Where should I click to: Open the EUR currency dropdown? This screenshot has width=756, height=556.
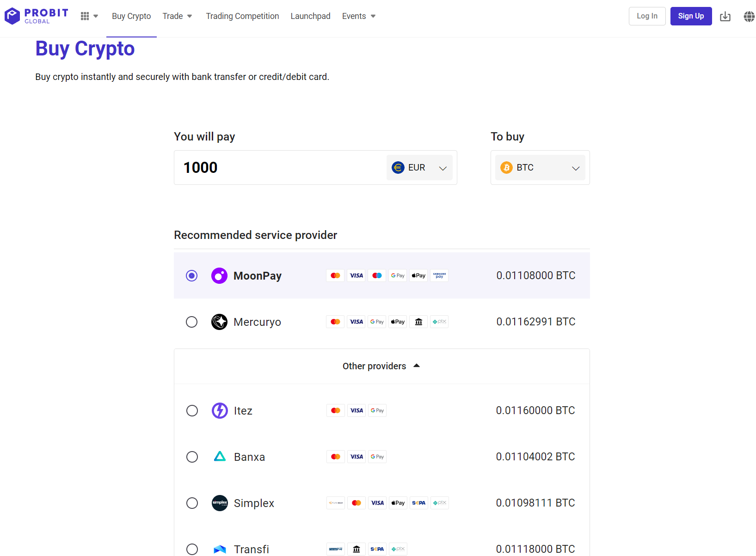419,167
